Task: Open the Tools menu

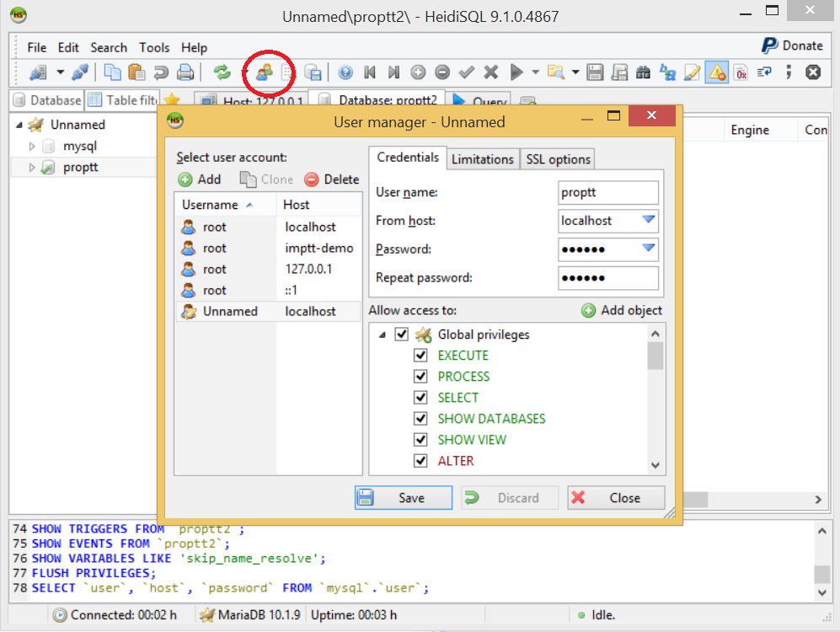Action: click(154, 48)
